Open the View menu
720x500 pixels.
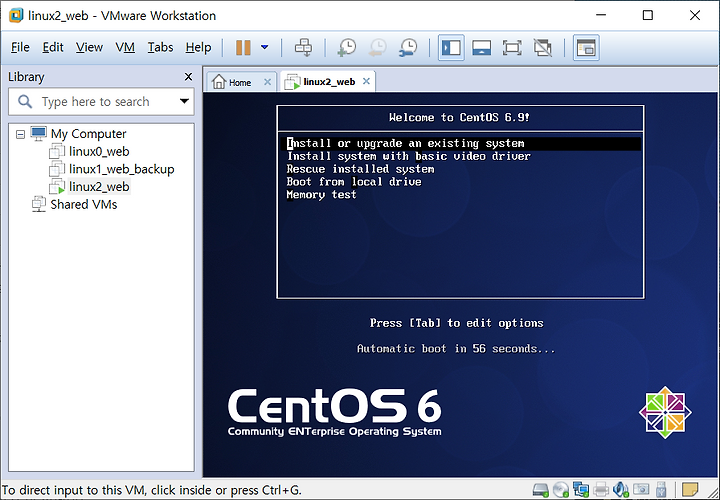(x=89, y=47)
